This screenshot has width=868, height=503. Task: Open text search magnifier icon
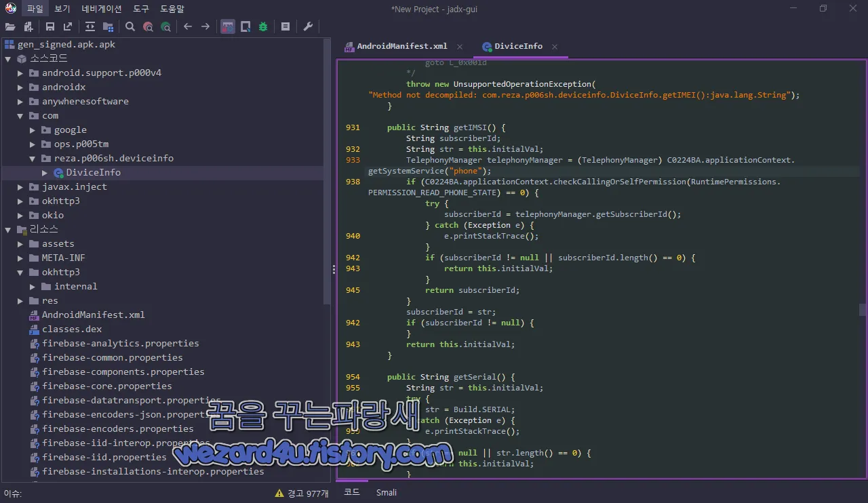[130, 26]
